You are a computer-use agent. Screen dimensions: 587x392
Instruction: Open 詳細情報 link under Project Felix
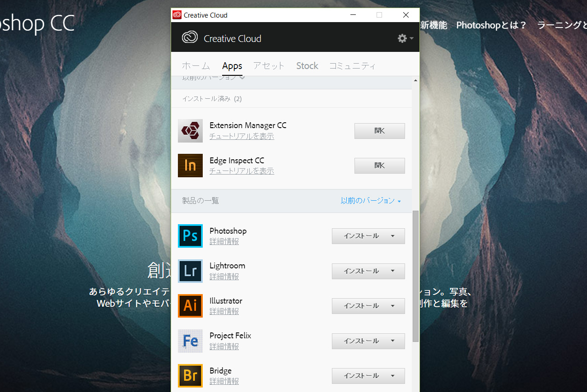point(224,346)
